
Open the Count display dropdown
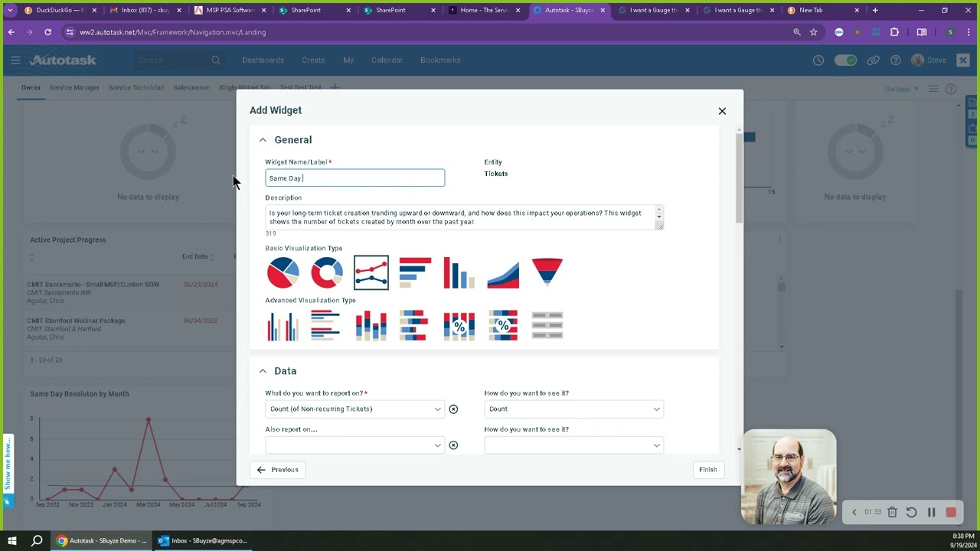pos(573,409)
